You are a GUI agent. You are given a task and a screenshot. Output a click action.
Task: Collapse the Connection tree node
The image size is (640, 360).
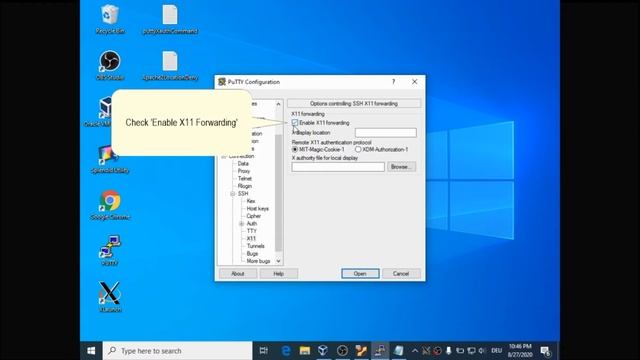[x=224, y=156]
